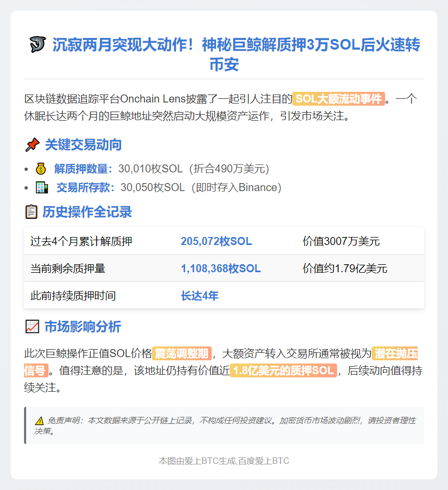This screenshot has height=490, width=448.
Task: Click the cell 价值3007万美元
Action: point(341,241)
